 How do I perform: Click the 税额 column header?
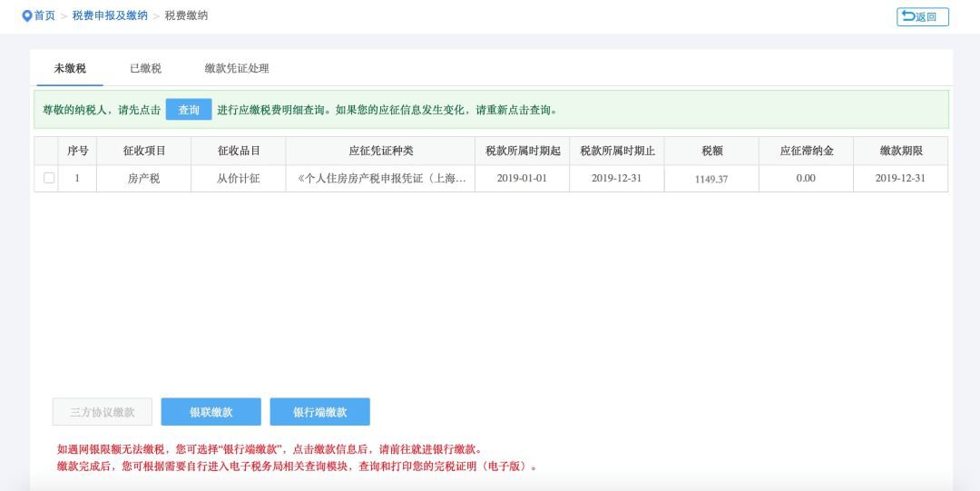point(711,151)
